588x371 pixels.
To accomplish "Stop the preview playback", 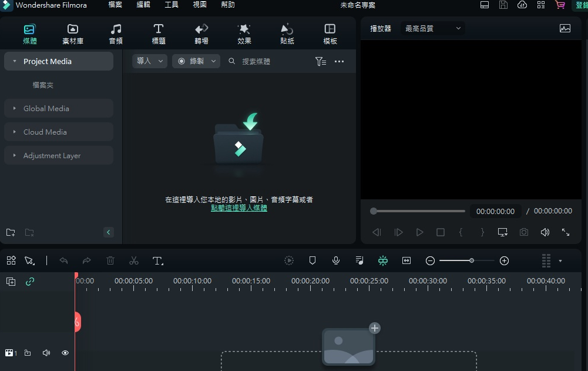I will [x=441, y=232].
